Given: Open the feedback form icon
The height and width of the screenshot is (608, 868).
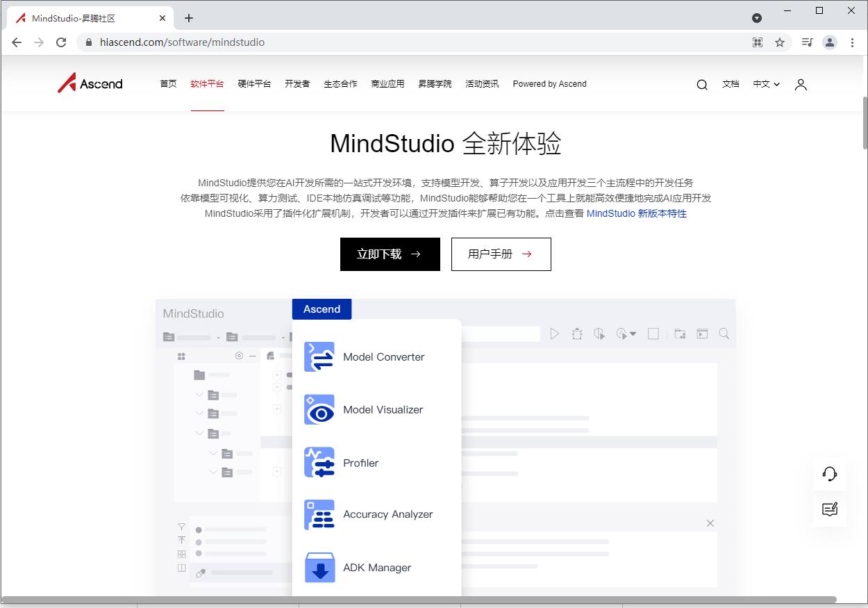Looking at the screenshot, I should [x=830, y=509].
